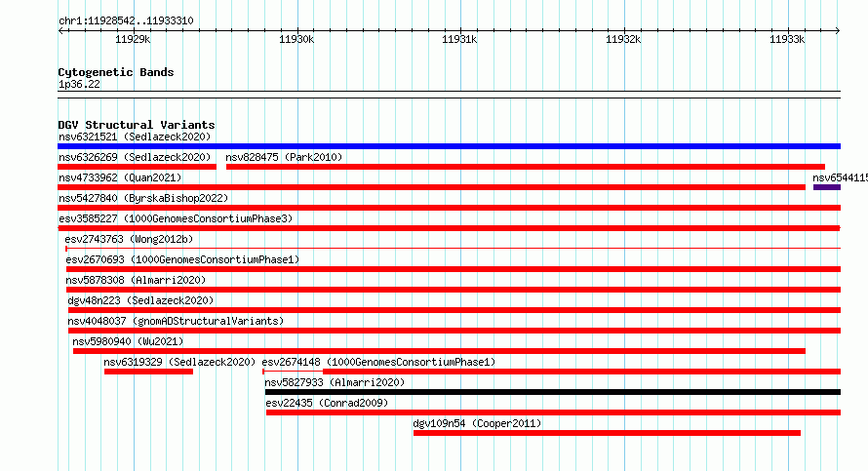Click the esv22435 red bar
868x471 pixels.
click(554, 412)
